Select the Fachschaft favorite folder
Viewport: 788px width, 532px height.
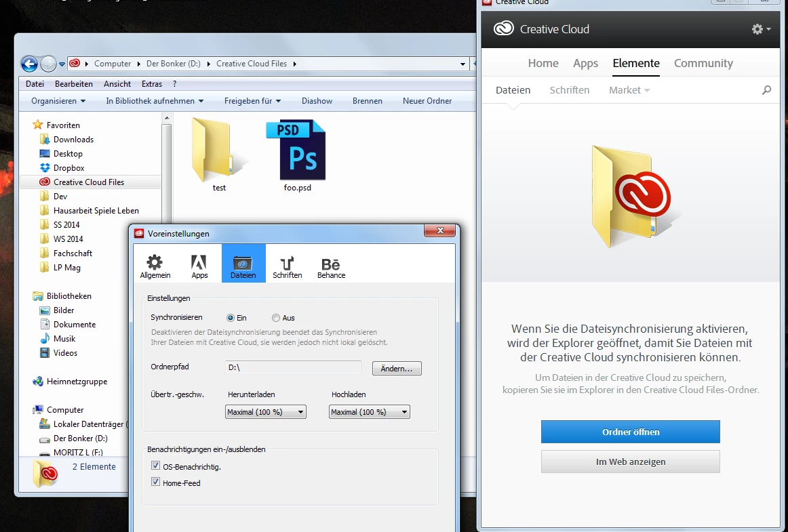(x=73, y=253)
